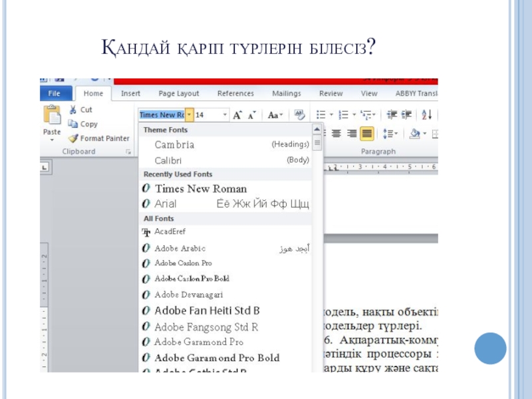Screen dimensions: 532x399
Task: Click the ruler tab selector box
Action: click(x=45, y=168)
